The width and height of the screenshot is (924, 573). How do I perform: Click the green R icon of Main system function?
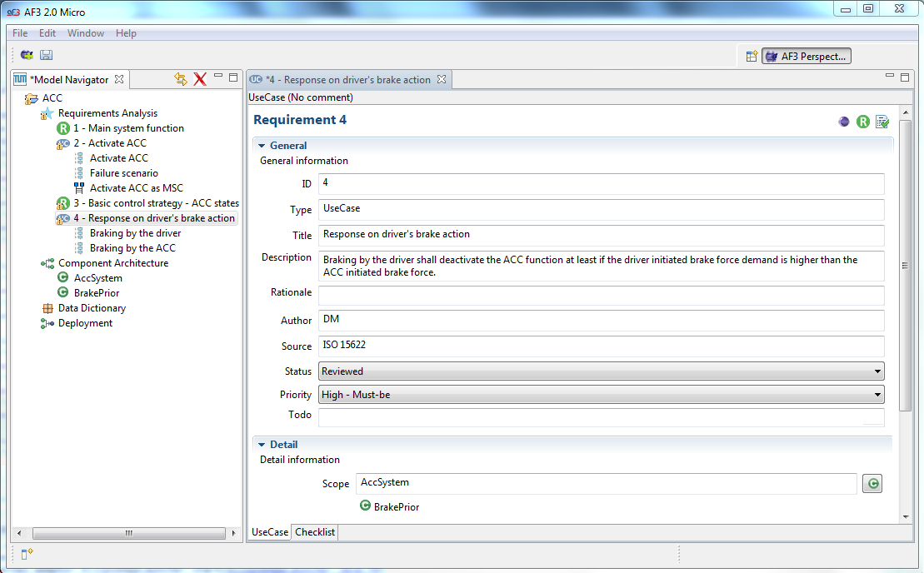click(x=63, y=128)
